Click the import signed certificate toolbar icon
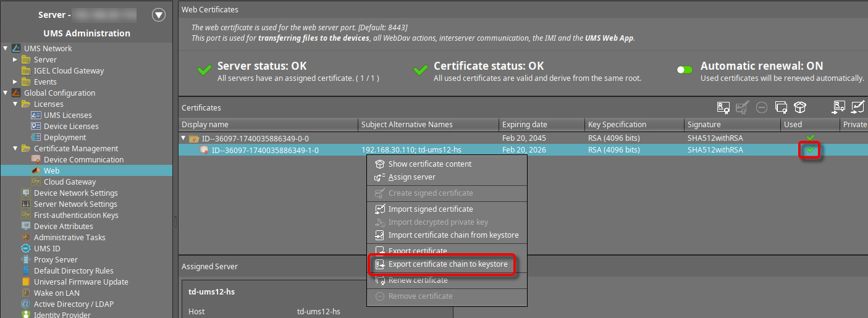Image resolution: width=868 pixels, height=318 pixels. [x=857, y=107]
